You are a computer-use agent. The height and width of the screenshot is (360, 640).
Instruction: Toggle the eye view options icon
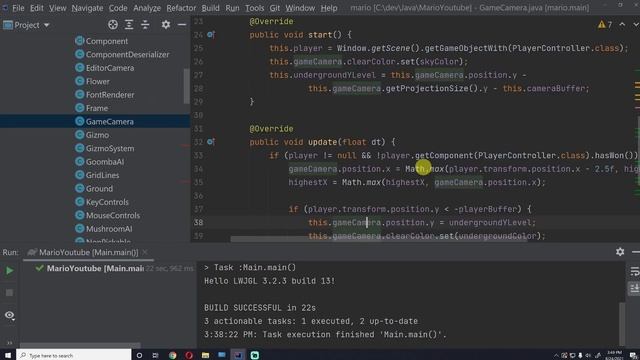click(x=9, y=315)
